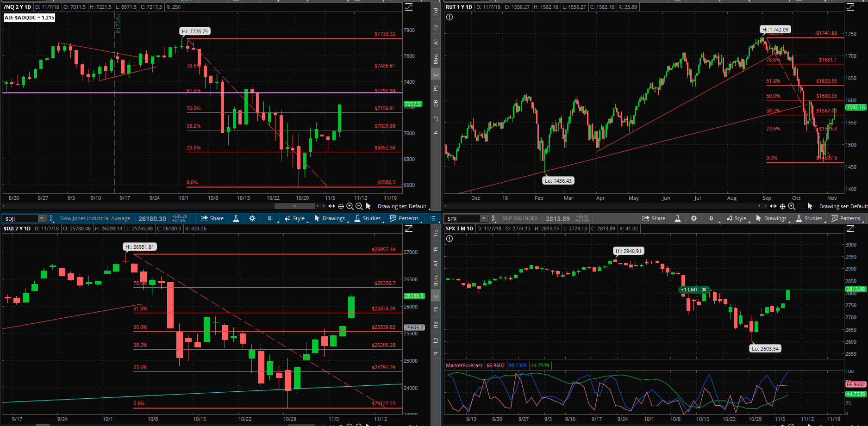Switch to DB tab beside the $DJI chart
The height and width of the screenshot is (426, 868).
tap(436, 325)
